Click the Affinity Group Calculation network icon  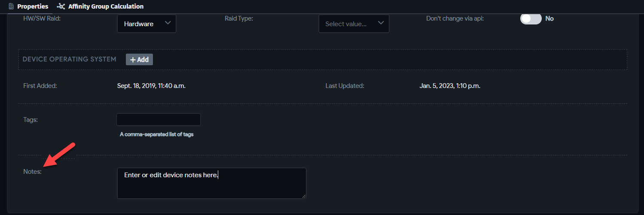click(x=61, y=6)
